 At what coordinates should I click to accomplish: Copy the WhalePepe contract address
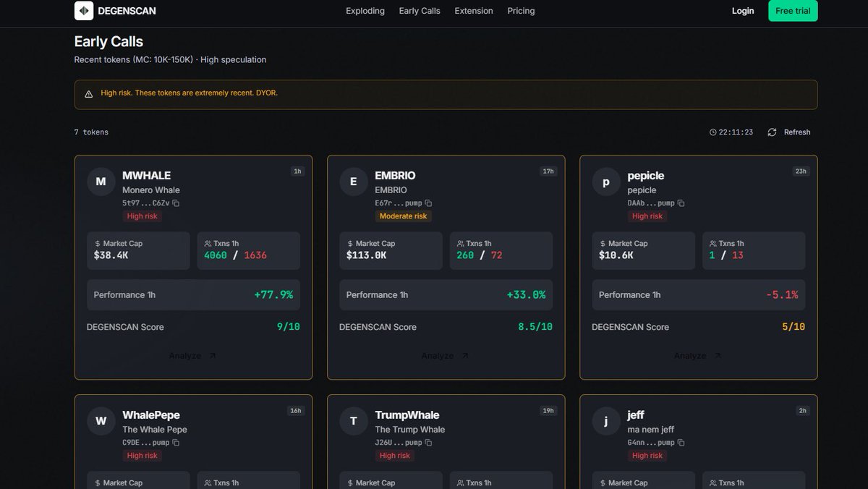click(176, 443)
